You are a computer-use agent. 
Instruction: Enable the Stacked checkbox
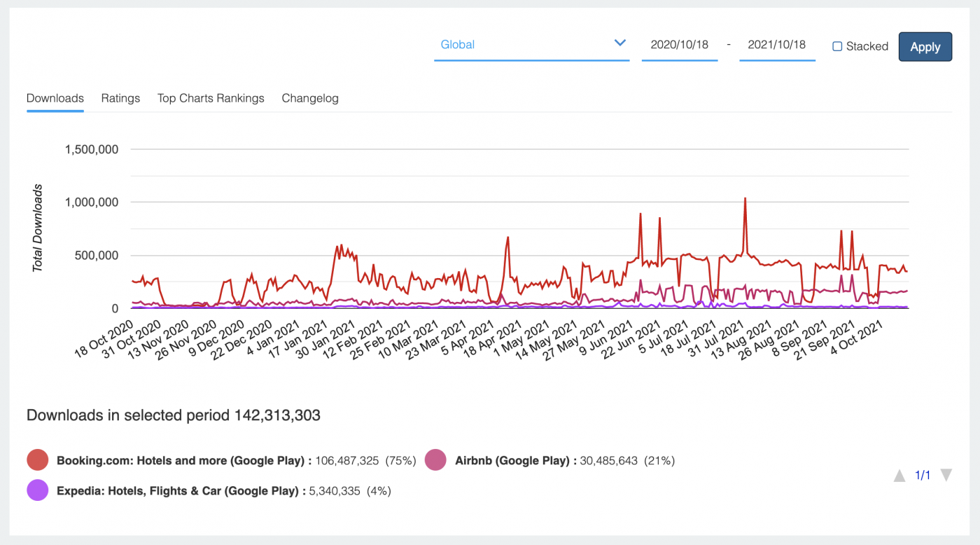837,46
